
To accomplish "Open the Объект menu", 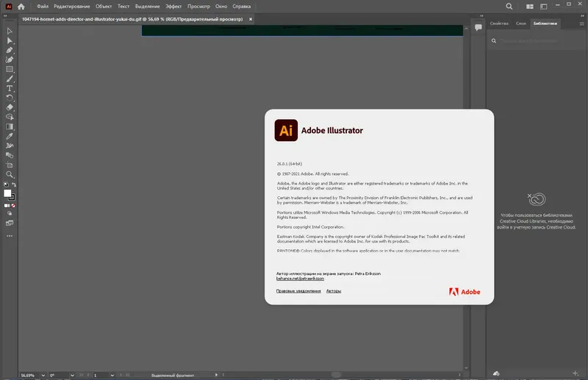I will click(104, 7).
